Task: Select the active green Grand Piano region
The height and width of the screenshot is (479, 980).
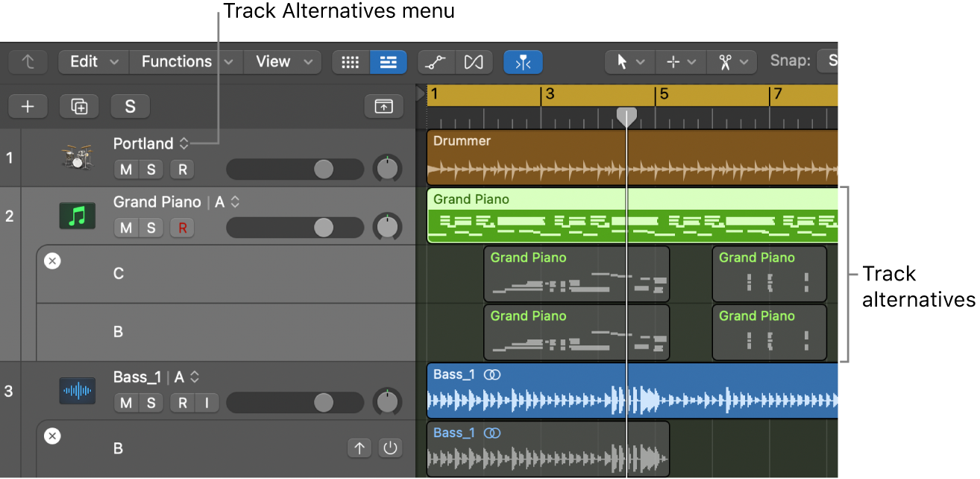Action: 632,216
